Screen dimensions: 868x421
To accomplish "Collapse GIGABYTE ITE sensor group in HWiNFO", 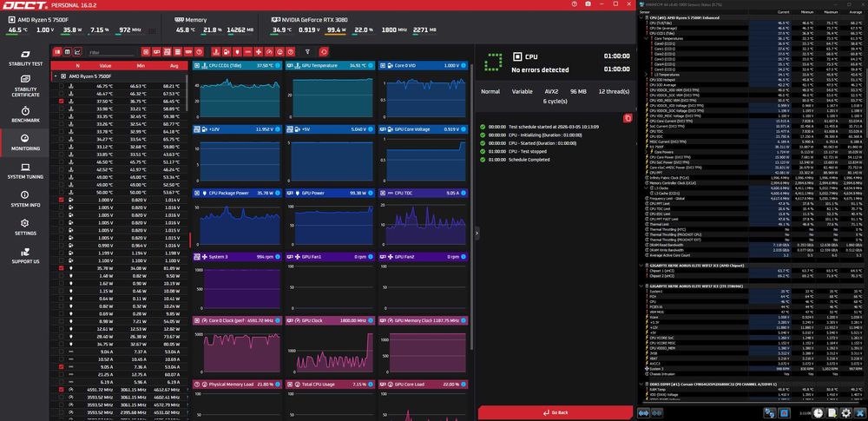I will click(x=641, y=286).
